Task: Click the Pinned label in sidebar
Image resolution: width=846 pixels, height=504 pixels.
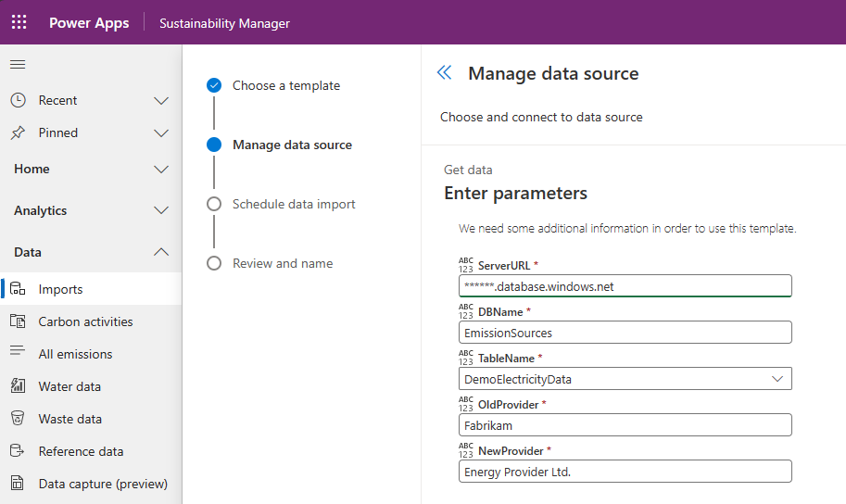Action: point(57,132)
